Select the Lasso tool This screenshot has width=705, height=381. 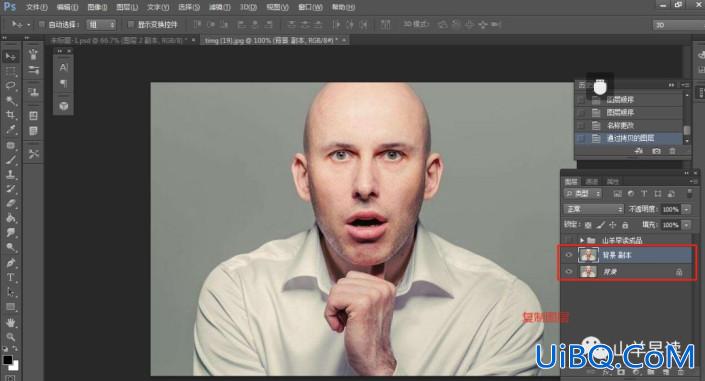click(x=10, y=85)
